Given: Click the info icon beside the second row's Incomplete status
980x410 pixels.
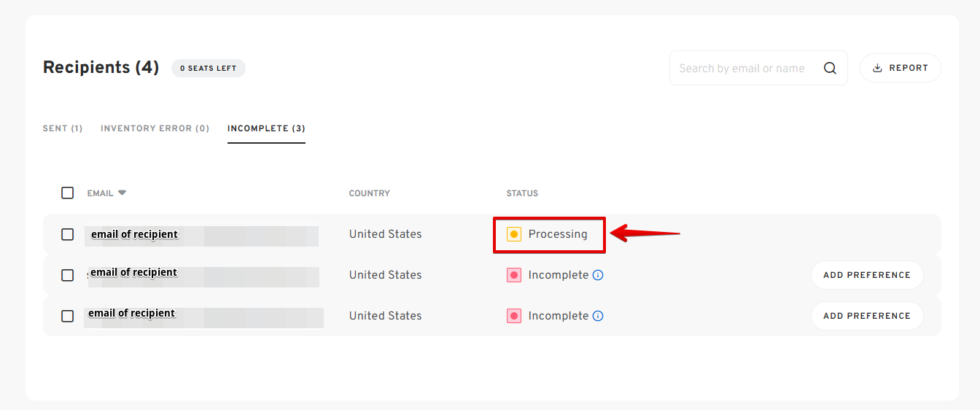Looking at the screenshot, I should point(598,275).
